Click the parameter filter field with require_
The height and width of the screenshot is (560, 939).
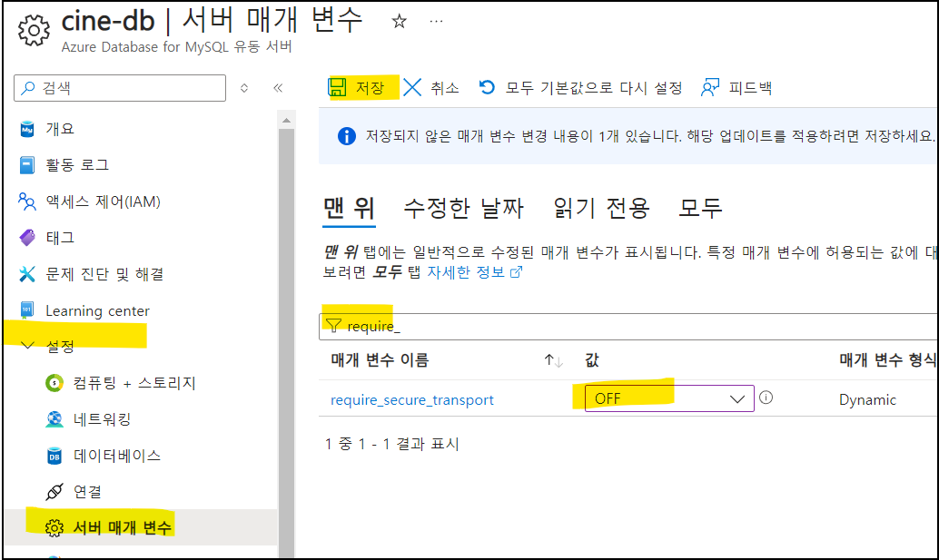point(628,327)
